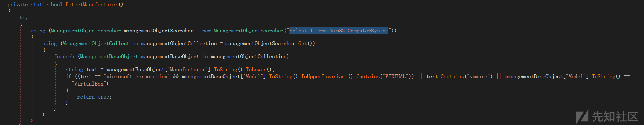Click the "Manufacturer" string literal
Image resolution: width=644 pixels, height=125 pixels.
(188, 69)
